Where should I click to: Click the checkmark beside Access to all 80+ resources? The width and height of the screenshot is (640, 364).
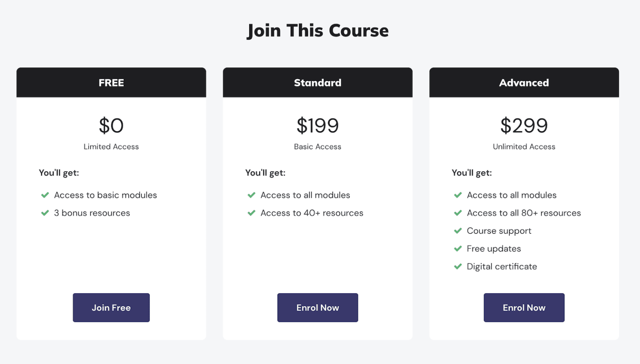pyautogui.click(x=458, y=213)
